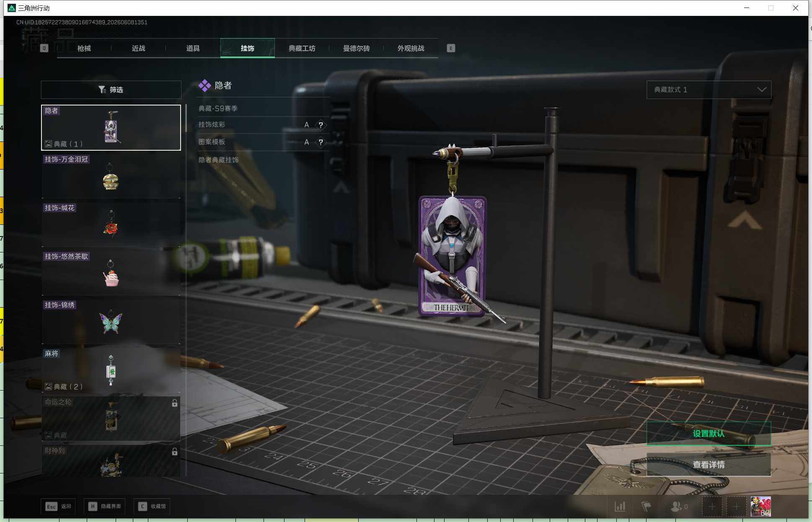Click lock icon on 命运之轮

pyautogui.click(x=174, y=403)
